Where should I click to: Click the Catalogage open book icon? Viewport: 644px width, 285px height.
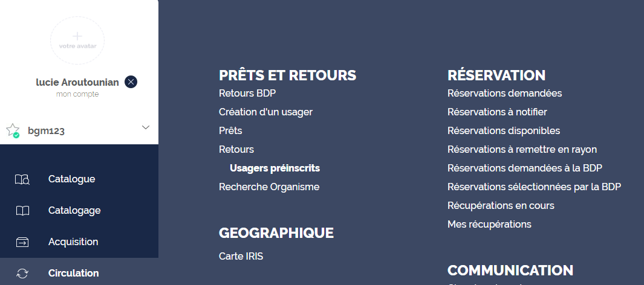coord(22,211)
